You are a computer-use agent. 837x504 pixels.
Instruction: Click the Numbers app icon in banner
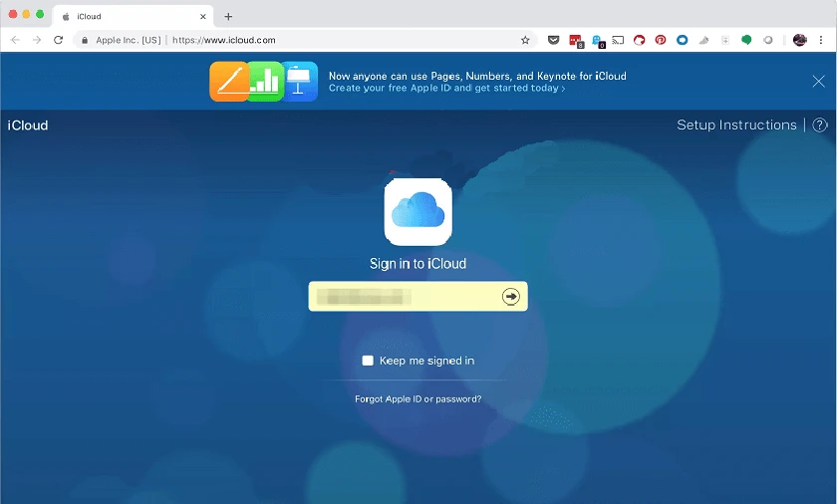click(265, 82)
